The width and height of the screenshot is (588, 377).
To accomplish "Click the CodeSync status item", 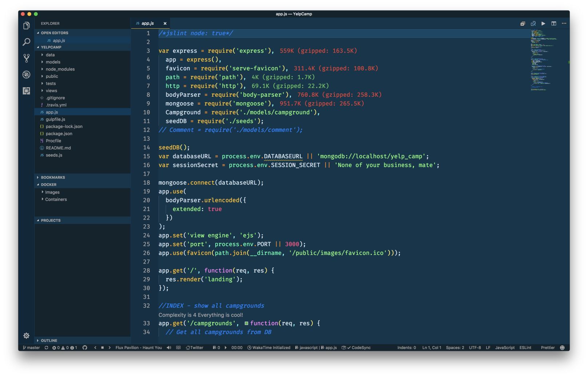I will point(356,348).
